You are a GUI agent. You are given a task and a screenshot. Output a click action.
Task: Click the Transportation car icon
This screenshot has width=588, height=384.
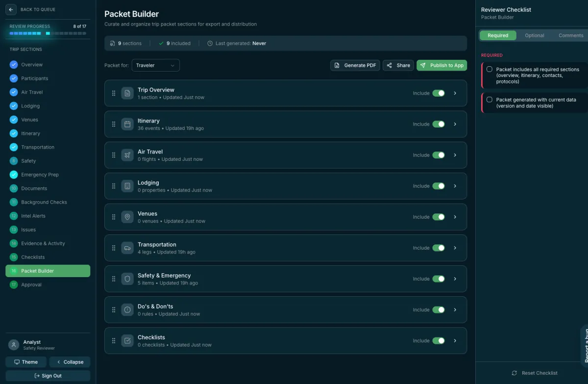click(x=127, y=248)
